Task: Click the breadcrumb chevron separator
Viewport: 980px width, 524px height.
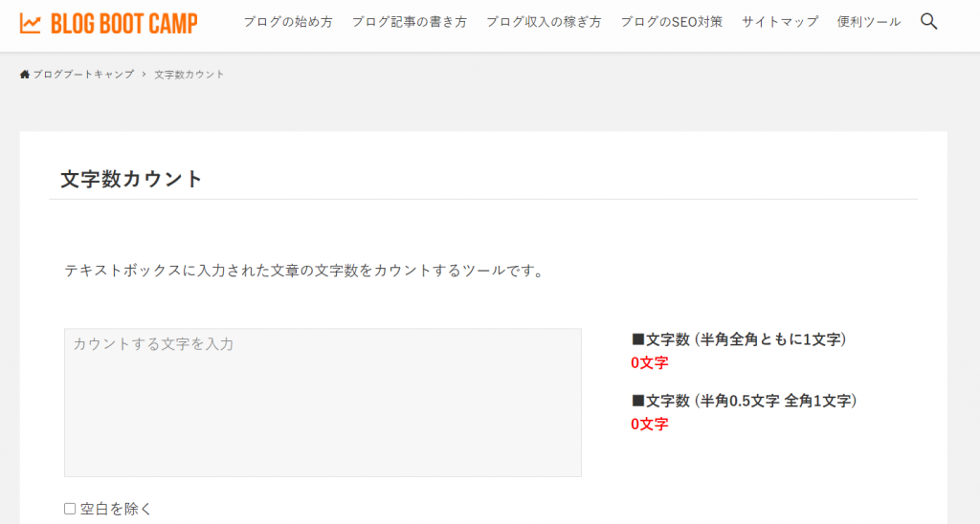Action: (x=144, y=75)
